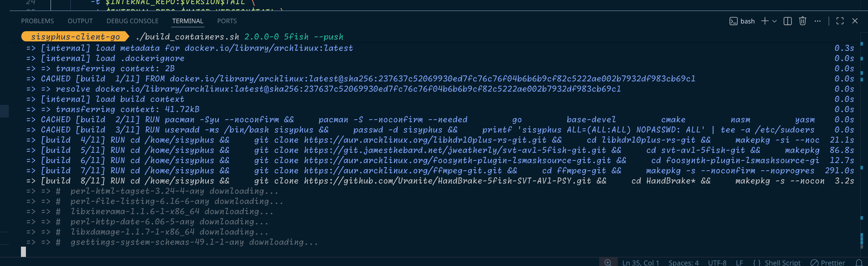Change the LF end-of-line sequence
Screen dimensions: 868x266
pyautogui.click(x=740, y=263)
